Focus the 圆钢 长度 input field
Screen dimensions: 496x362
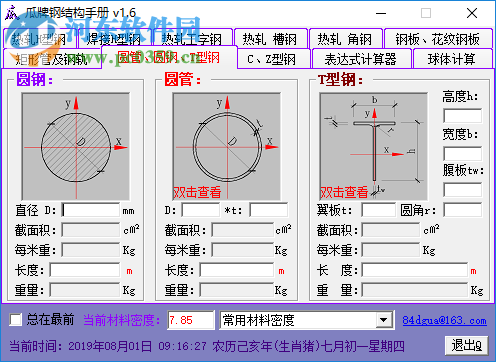pos(85,270)
